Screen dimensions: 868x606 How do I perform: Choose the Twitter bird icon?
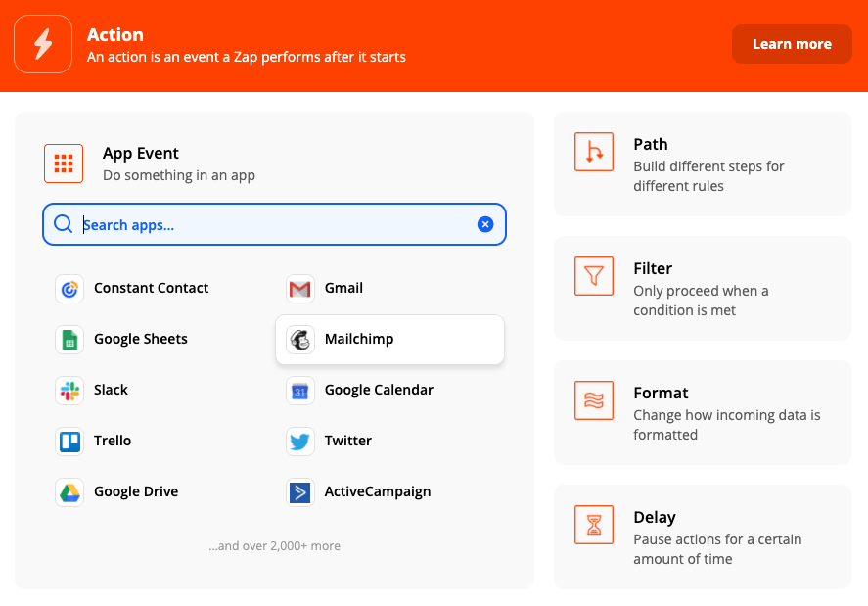pyautogui.click(x=300, y=442)
